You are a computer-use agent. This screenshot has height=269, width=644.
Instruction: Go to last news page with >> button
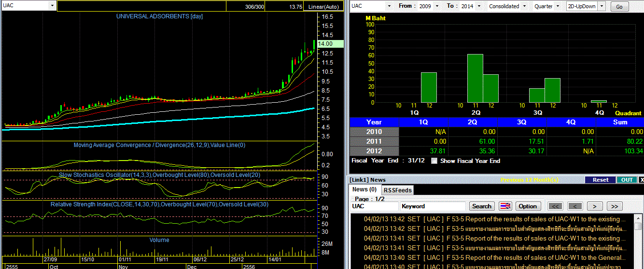pos(614,206)
